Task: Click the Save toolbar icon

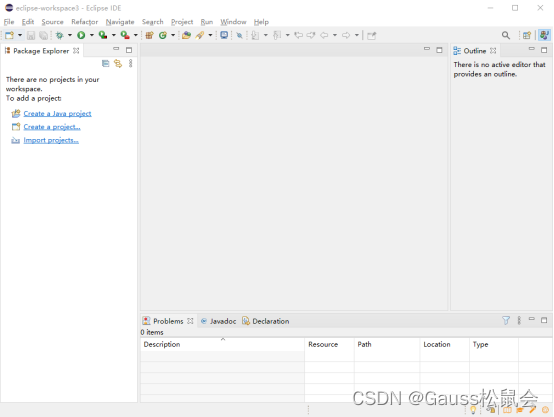Action: click(x=31, y=35)
